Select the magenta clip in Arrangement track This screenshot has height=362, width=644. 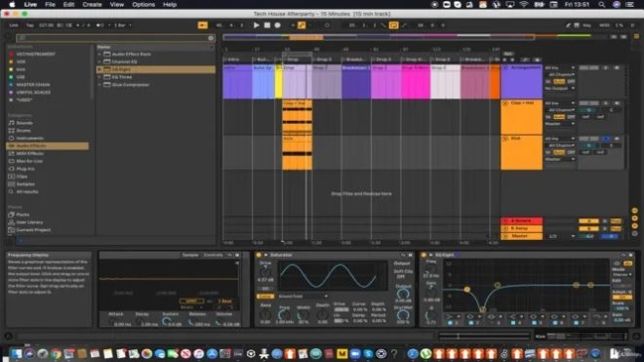click(416, 81)
